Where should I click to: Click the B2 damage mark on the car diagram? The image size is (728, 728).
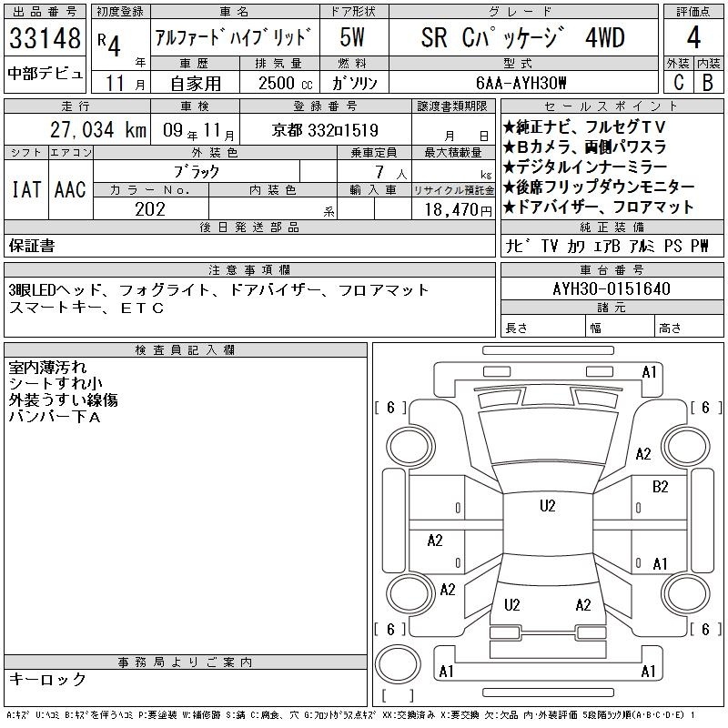pos(661,487)
